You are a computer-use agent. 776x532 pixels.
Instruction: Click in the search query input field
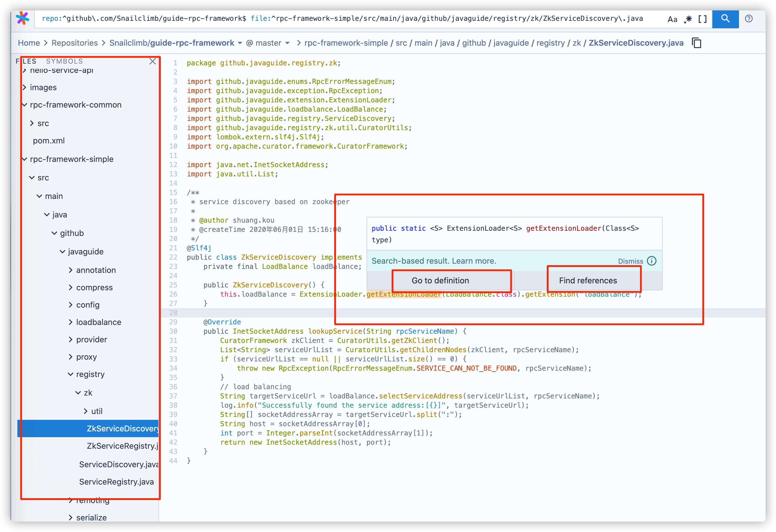tap(334, 19)
